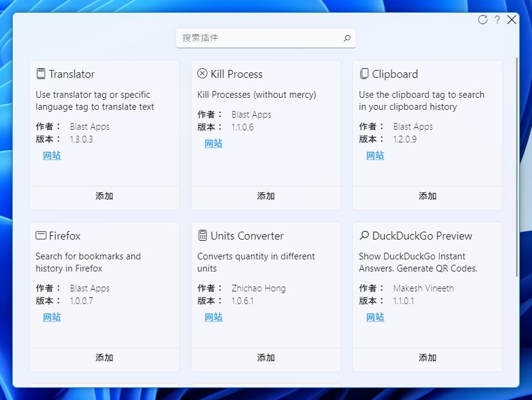
Task: Click the Kill Process plugin icon
Action: (202, 73)
